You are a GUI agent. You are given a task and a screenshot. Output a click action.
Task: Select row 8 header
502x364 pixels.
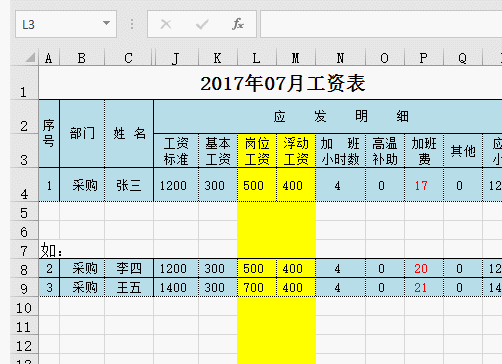[24, 268]
